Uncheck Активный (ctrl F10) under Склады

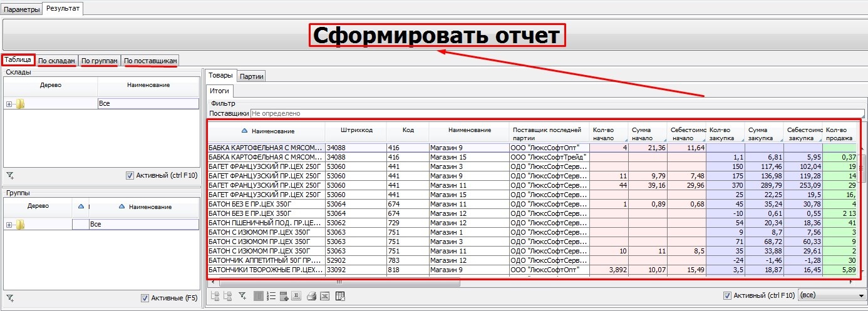[130, 176]
